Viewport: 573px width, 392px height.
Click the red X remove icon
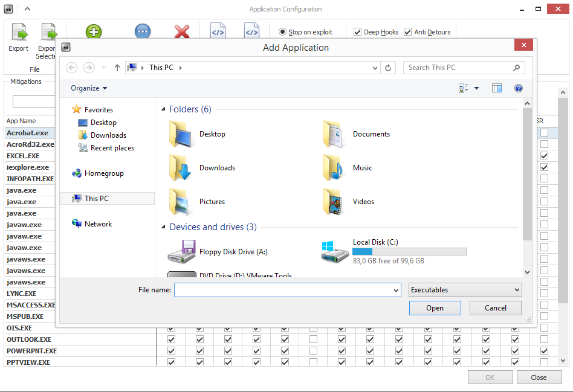181,32
